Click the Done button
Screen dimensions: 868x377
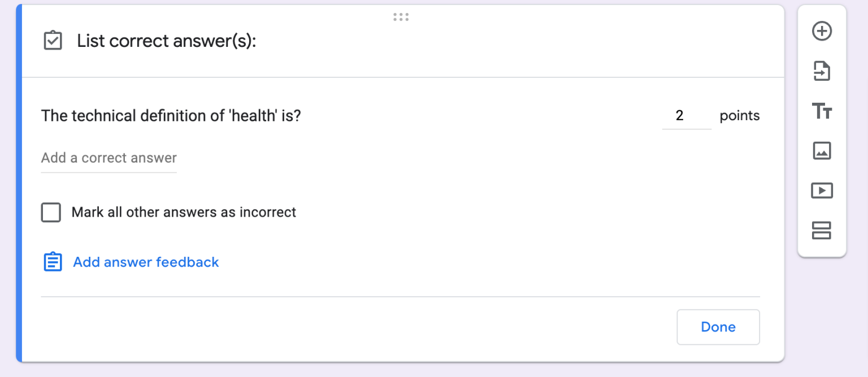[x=718, y=327]
